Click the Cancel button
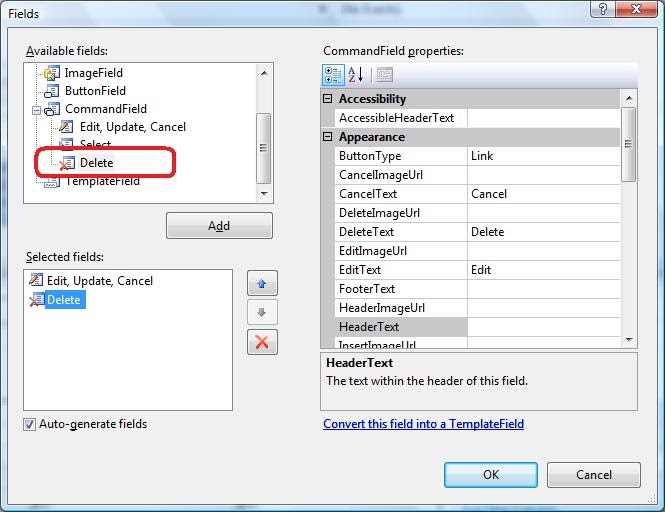Screen dimensions: 665x512 coord(594,475)
